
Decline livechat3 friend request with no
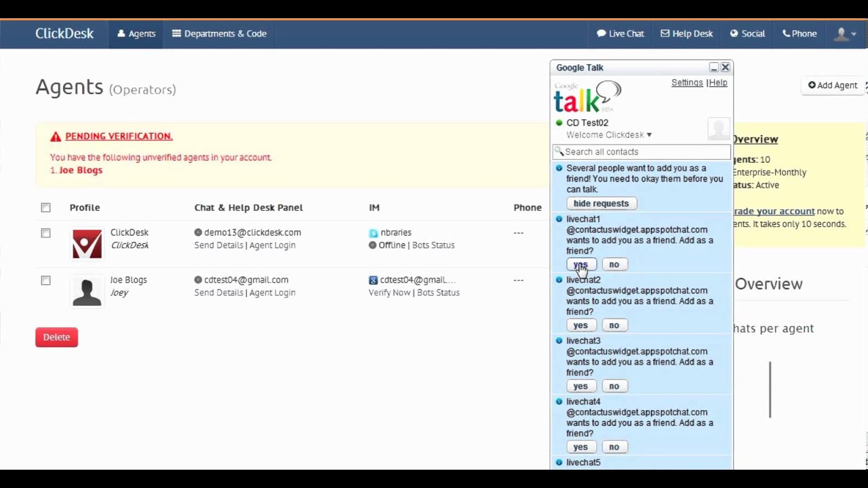(614, 386)
